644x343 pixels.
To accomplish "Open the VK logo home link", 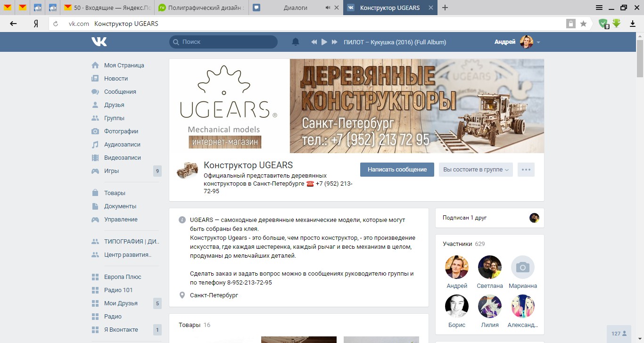I will (99, 42).
